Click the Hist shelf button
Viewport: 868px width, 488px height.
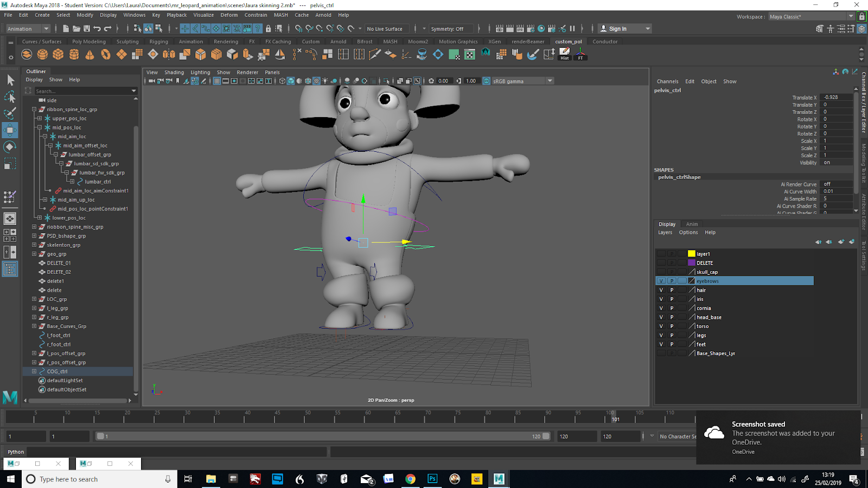pos(565,54)
